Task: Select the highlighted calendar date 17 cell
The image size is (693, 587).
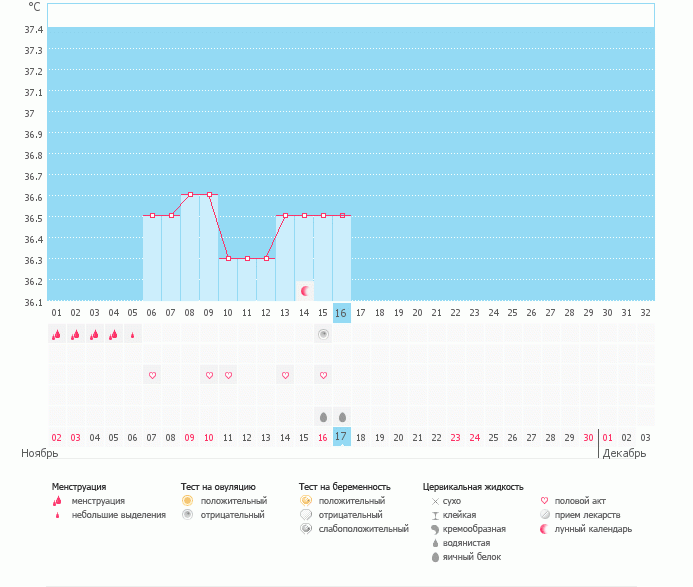Action: click(342, 437)
